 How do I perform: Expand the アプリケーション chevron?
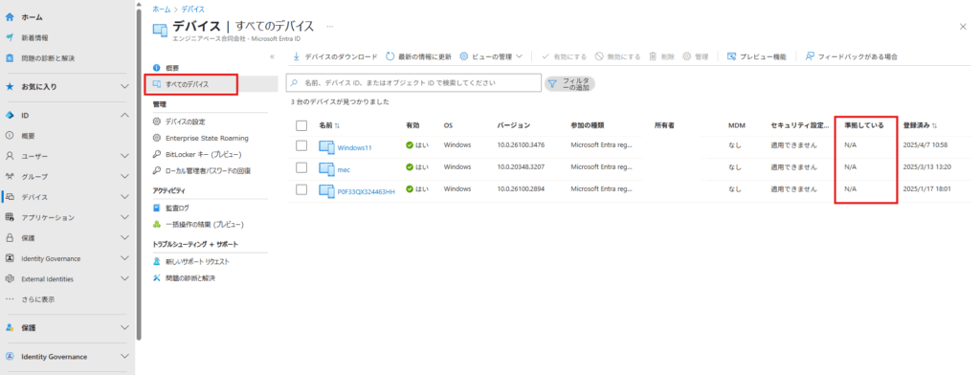tap(124, 217)
